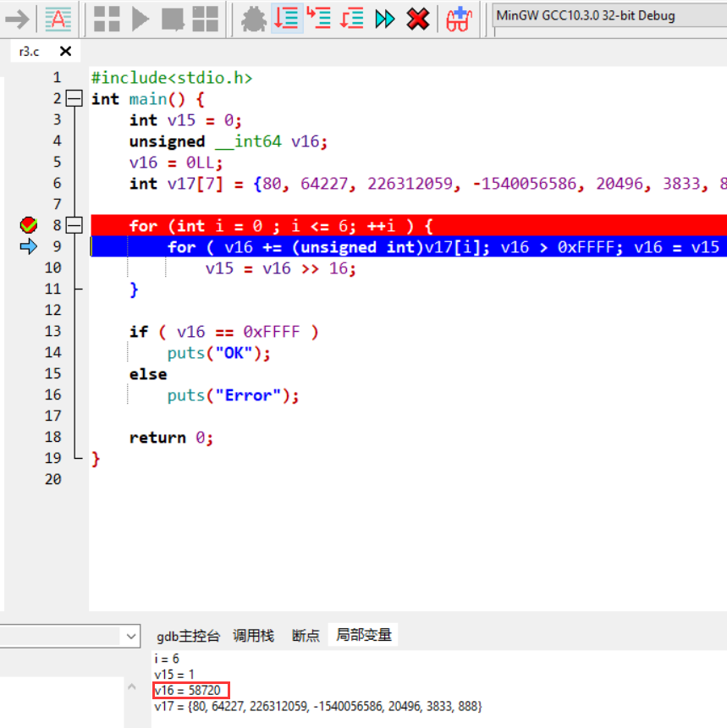Click the Step Out debug icon

(x=351, y=19)
